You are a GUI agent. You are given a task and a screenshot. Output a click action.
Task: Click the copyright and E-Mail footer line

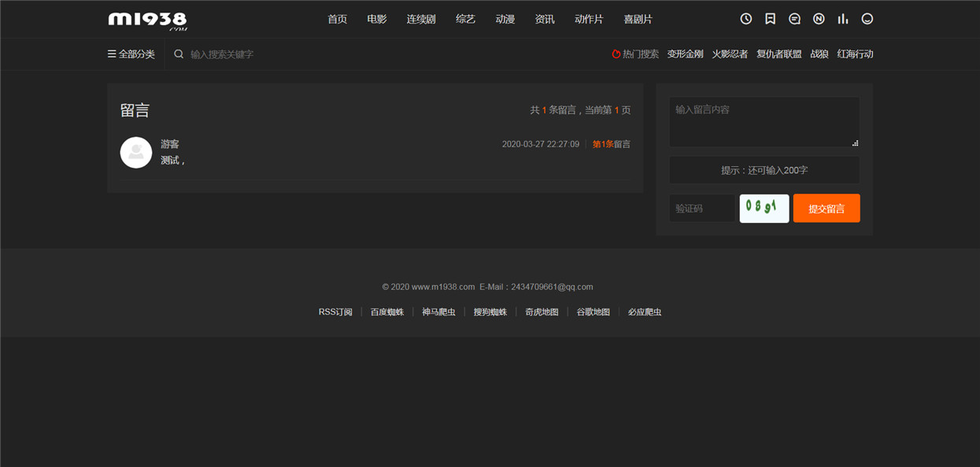click(487, 287)
